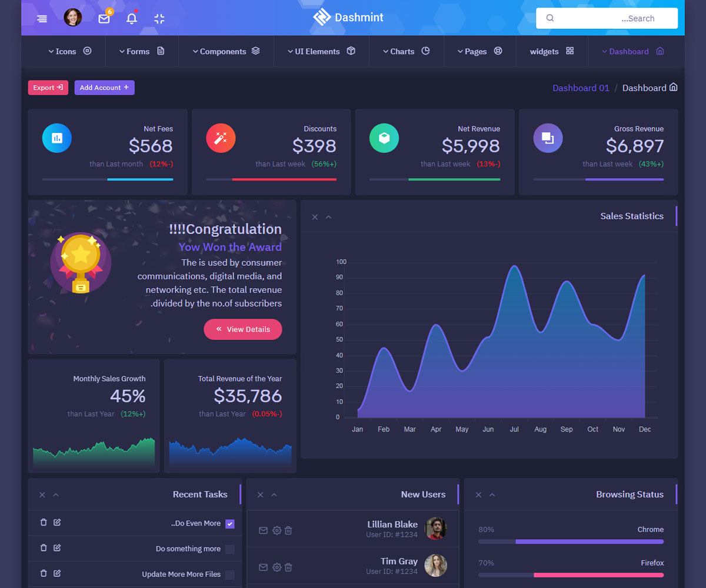Uncheck the Do Even More checkbox
Image resolution: width=706 pixels, height=588 pixels.
pyautogui.click(x=230, y=524)
